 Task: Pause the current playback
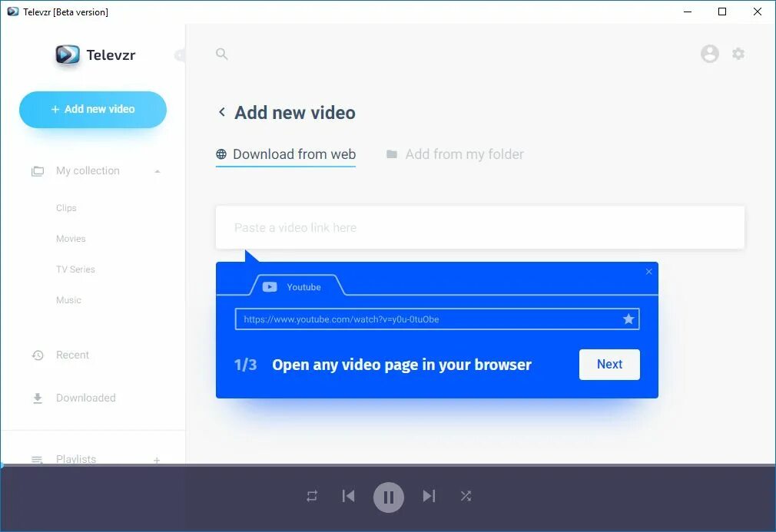[388, 497]
